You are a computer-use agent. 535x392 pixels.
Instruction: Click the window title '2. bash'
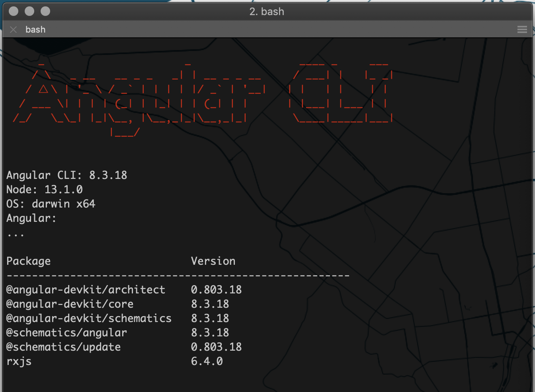(x=267, y=12)
